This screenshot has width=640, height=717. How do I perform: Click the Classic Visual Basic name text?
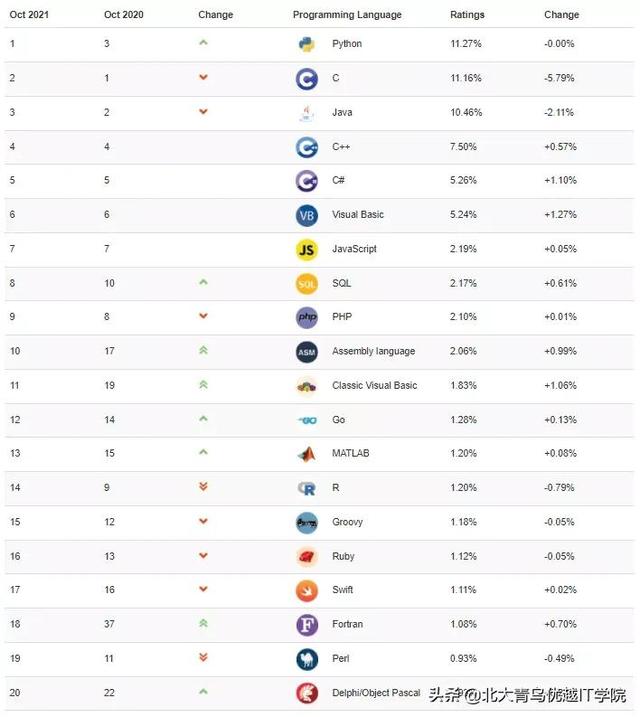point(375,385)
